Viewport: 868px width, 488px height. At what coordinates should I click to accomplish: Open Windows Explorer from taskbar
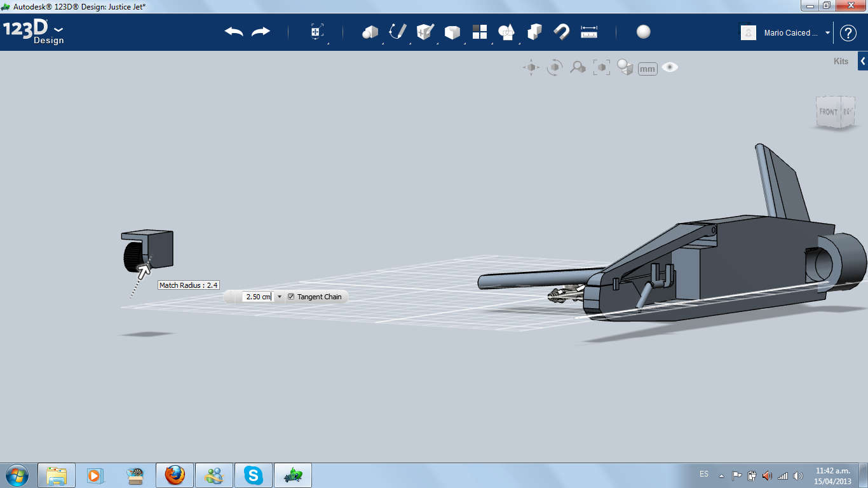(57, 475)
